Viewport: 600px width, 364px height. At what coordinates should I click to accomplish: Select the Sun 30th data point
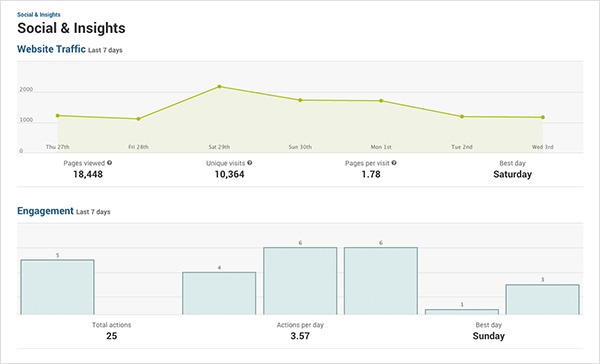click(300, 100)
